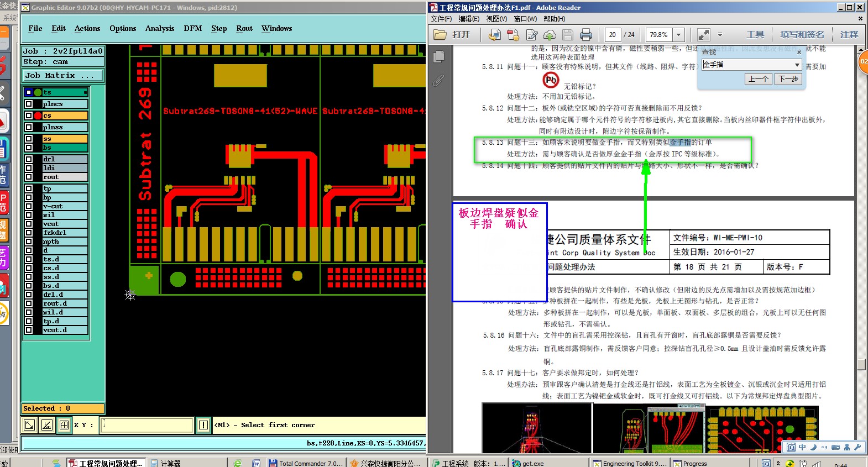
Task: Toggle the cs layer checkbox
Action: 29,116
